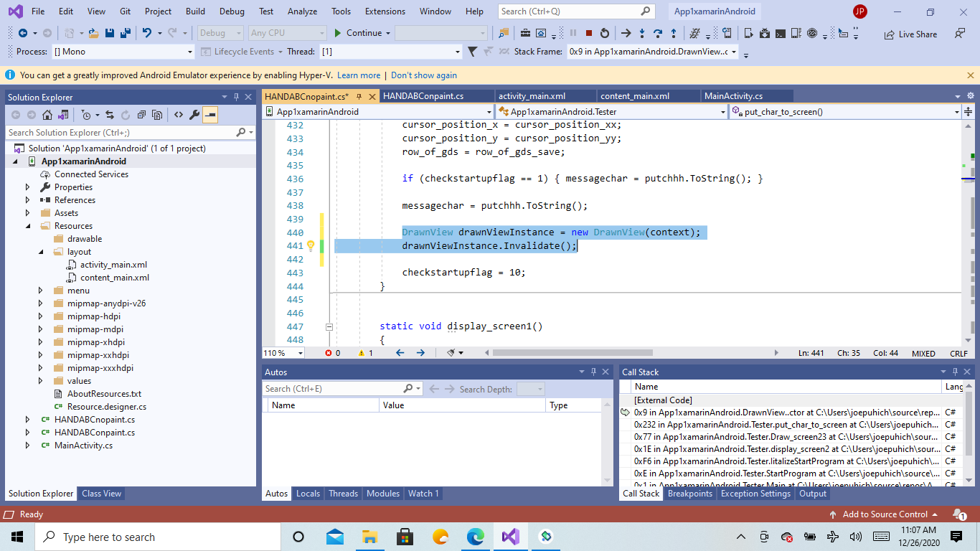980x551 pixels.
Task: Unpin the Call Stack panel
Action: tap(954, 372)
